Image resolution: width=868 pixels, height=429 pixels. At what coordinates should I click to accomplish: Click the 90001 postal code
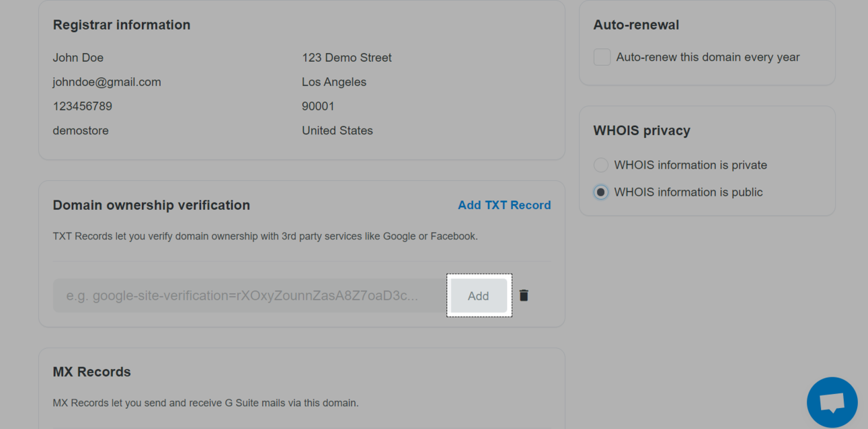tap(318, 106)
